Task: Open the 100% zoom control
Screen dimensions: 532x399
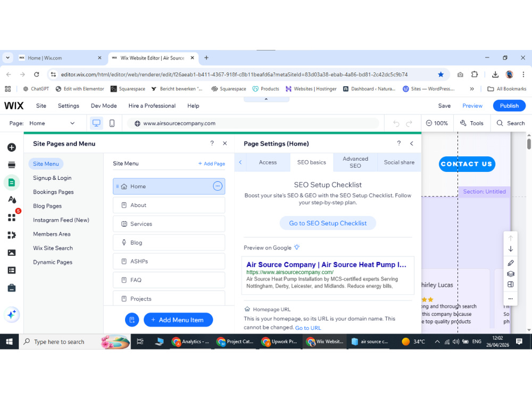Action: point(437,123)
